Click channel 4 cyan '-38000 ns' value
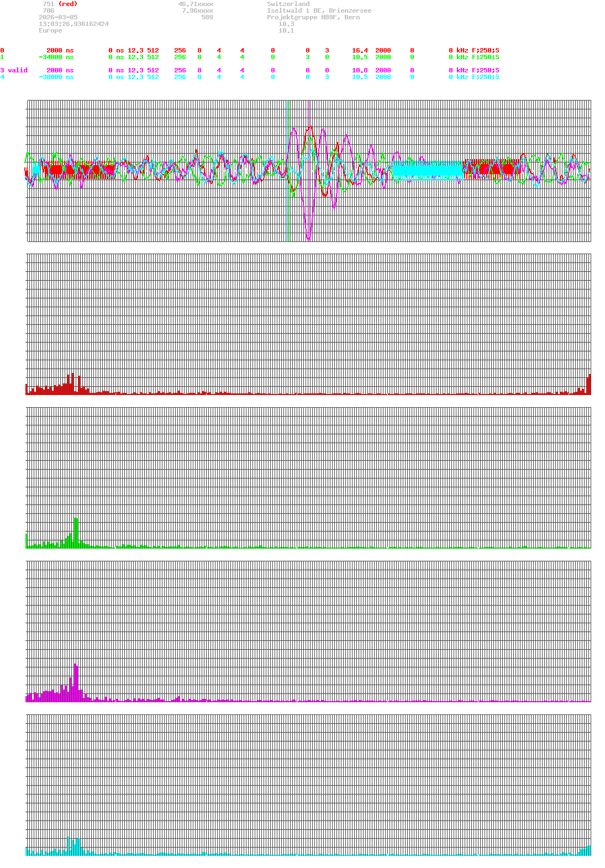The image size is (605, 868). click(x=56, y=77)
